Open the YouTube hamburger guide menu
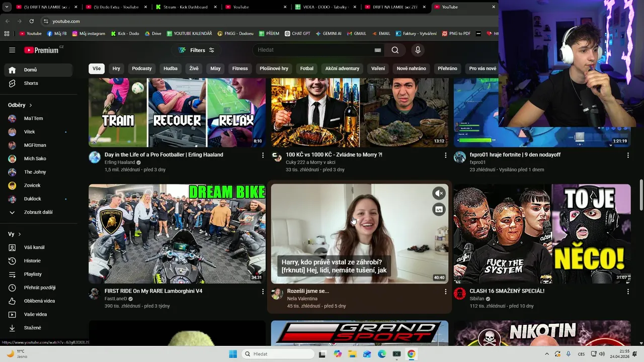Screen dimensions: 644x362 click(12, 50)
